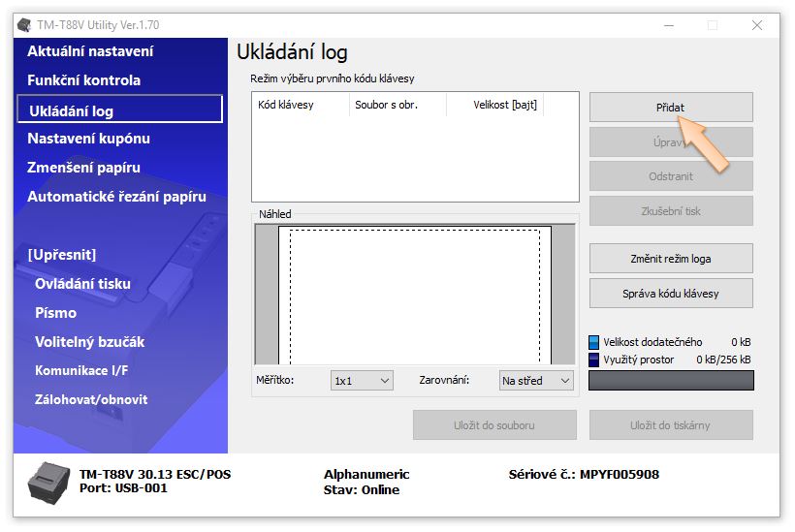Image resolution: width=795 pixels, height=532 pixels.
Task: Open Automatické řezání papíru settings
Action: pos(116,197)
